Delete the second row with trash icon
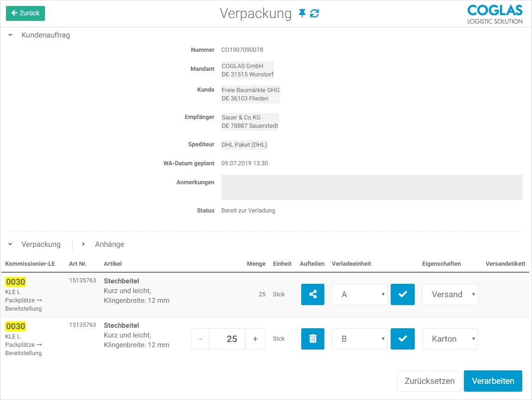The height and width of the screenshot is (400, 532). point(313,339)
